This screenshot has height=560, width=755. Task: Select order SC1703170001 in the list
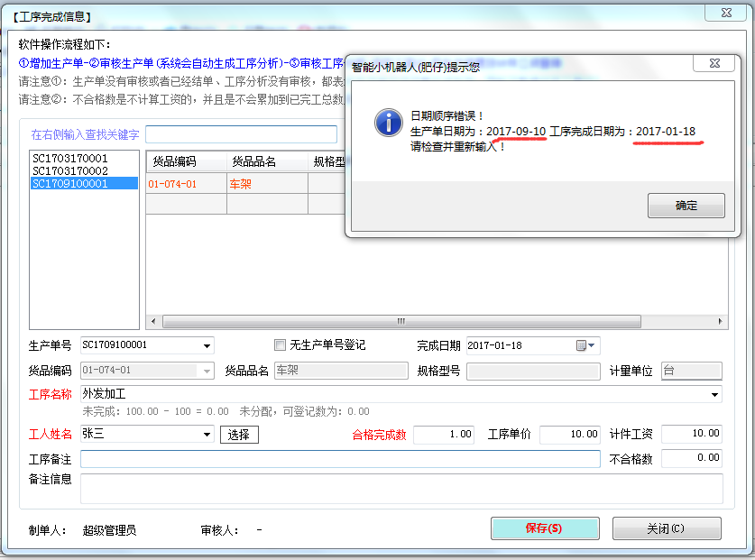(x=70, y=158)
